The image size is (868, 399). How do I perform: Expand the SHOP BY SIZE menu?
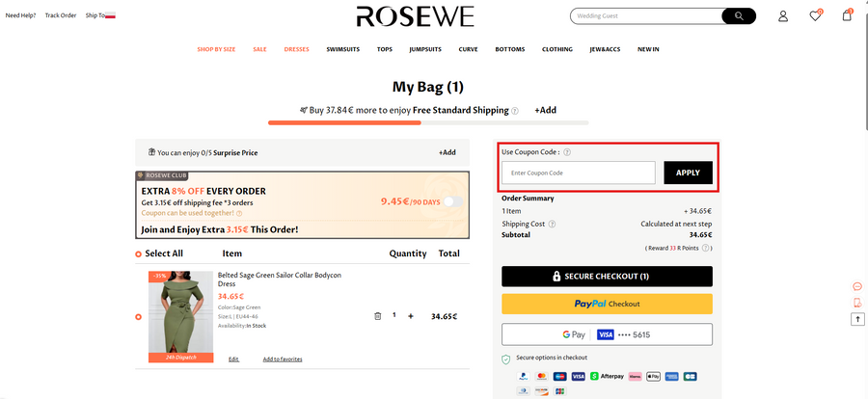[x=216, y=49]
